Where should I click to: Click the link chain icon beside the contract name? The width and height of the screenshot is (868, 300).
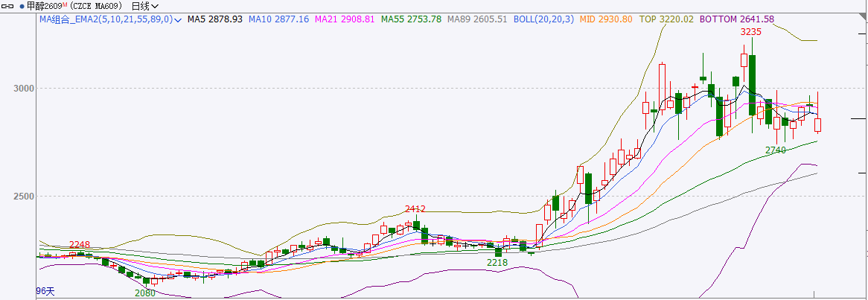point(8,6)
